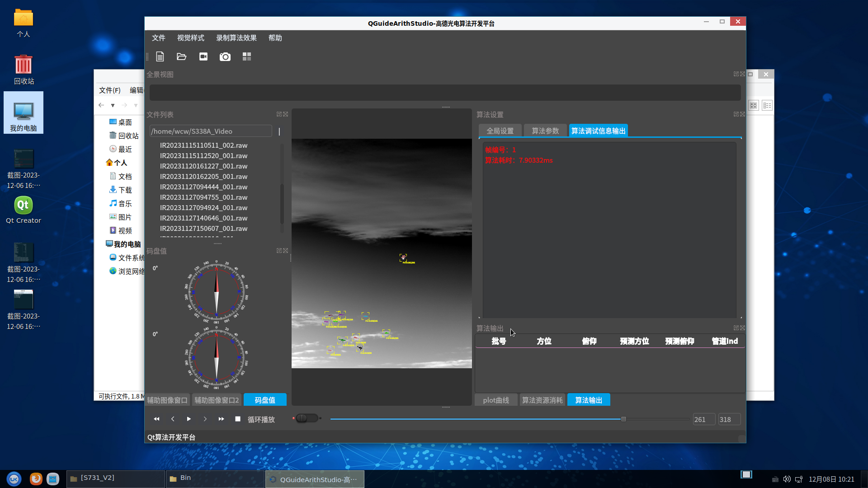Close the 码盘值 panel

tap(286, 250)
